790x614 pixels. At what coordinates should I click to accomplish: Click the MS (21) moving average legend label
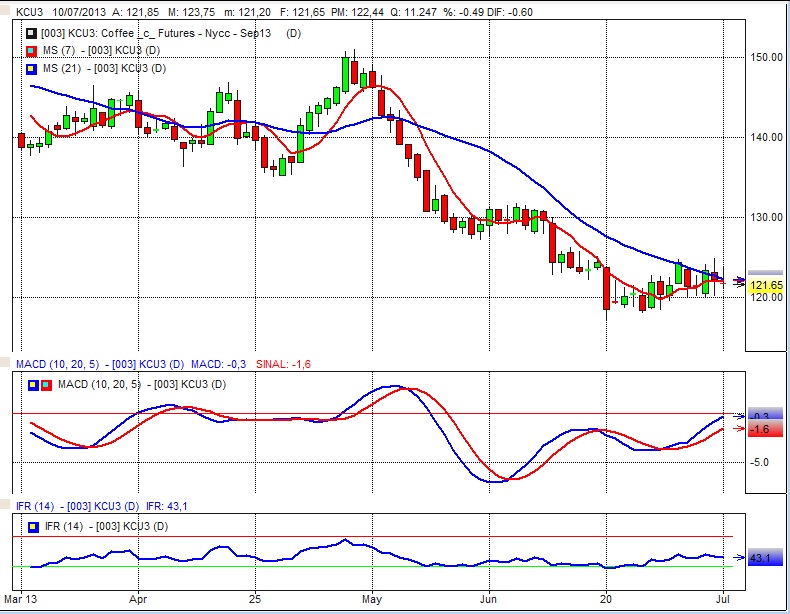[103, 68]
